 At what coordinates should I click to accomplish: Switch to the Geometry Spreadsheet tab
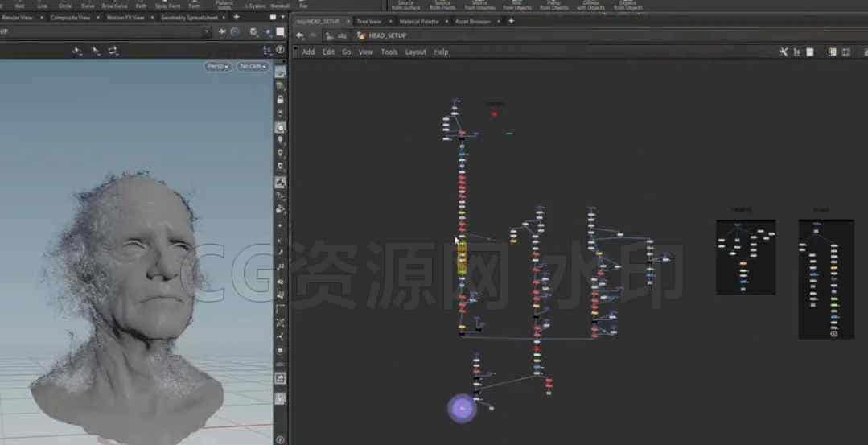[190, 17]
